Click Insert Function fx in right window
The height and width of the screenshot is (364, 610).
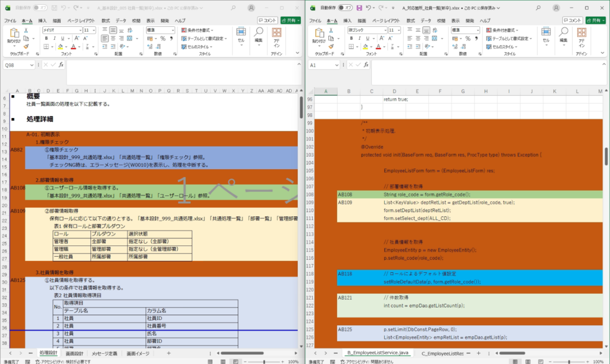click(366, 65)
